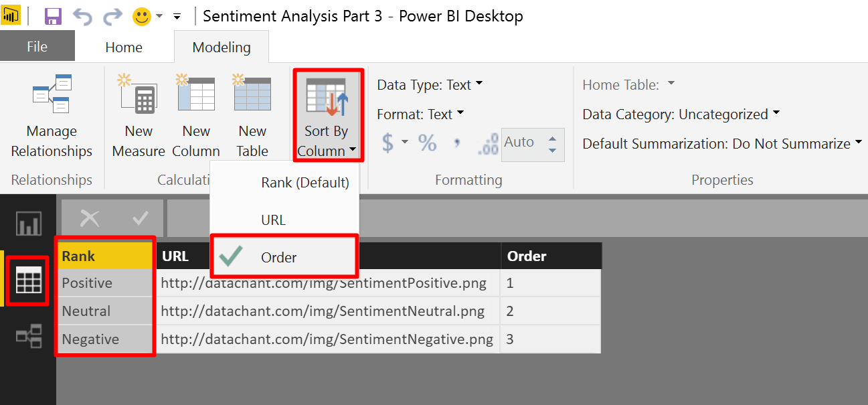Create a New Measure
The image size is (868, 405).
[139, 116]
